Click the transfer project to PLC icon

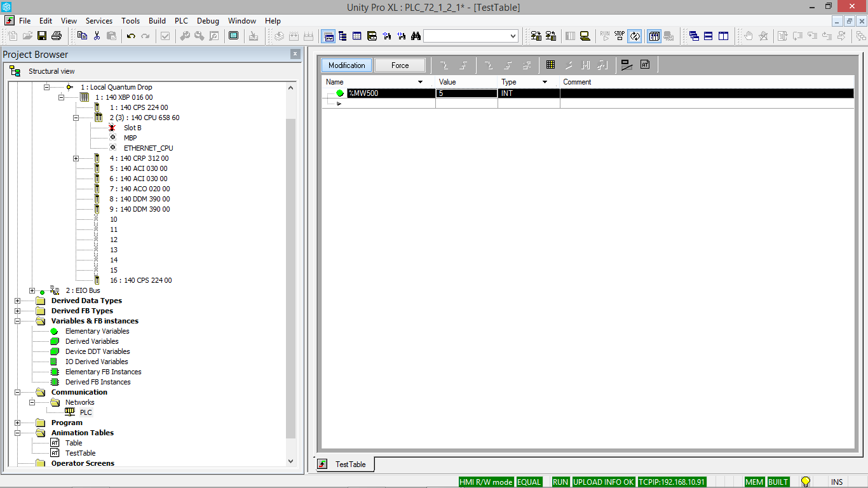[x=536, y=36]
